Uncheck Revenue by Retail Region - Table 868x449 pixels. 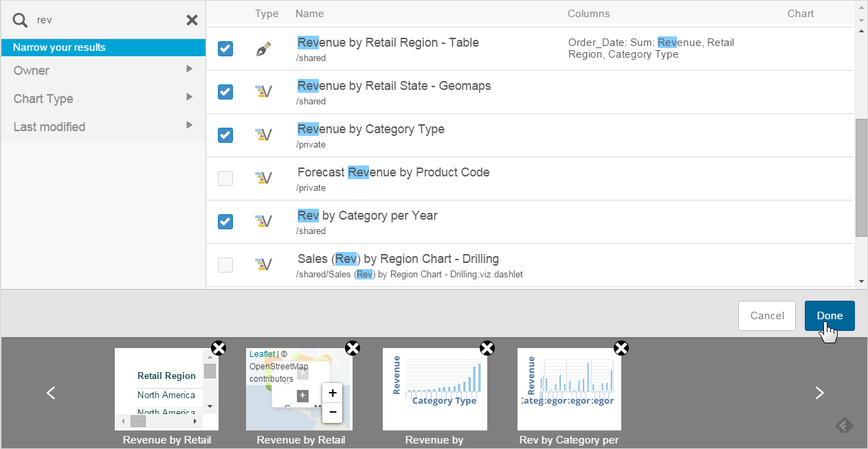click(225, 49)
